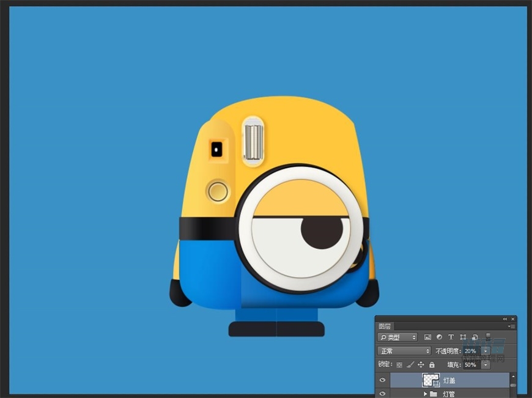Click the lock transparent pixels icon

click(x=399, y=364)
